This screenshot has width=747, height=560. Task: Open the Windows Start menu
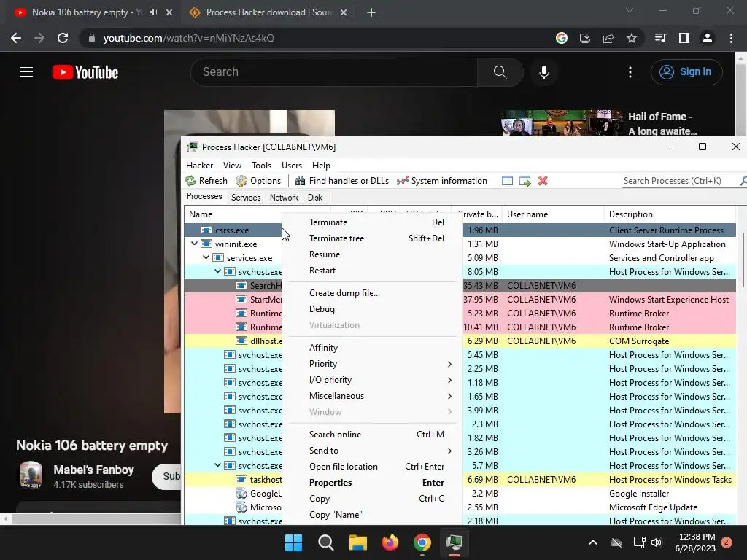click(293, 542)
